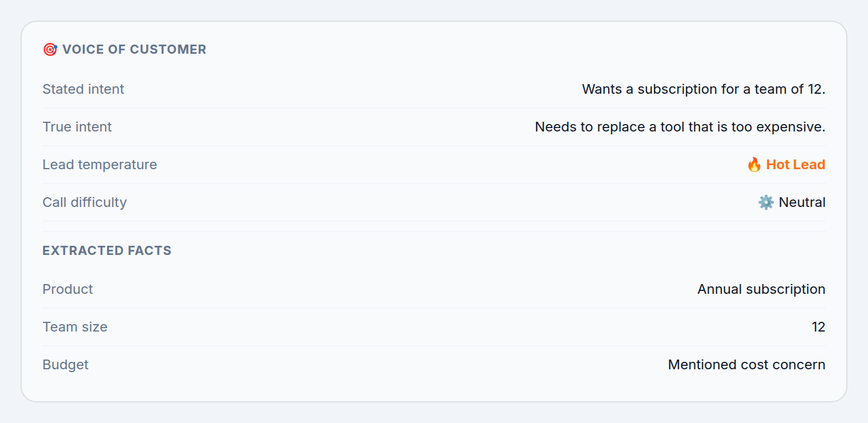
Task: Select the Voice of Customer heading
Action: pos(134,50)
